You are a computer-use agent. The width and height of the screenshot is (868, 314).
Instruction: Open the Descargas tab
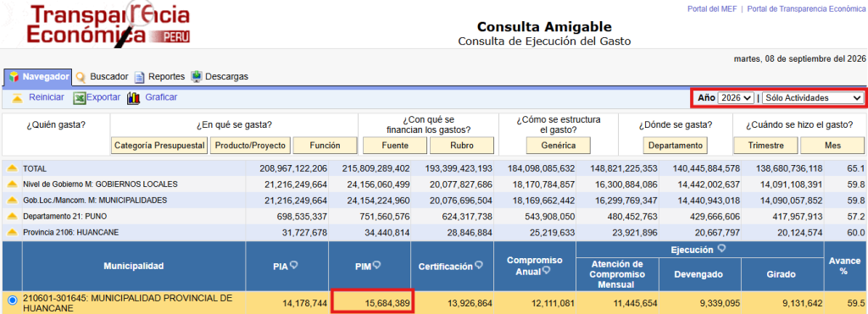click(220, 77)
